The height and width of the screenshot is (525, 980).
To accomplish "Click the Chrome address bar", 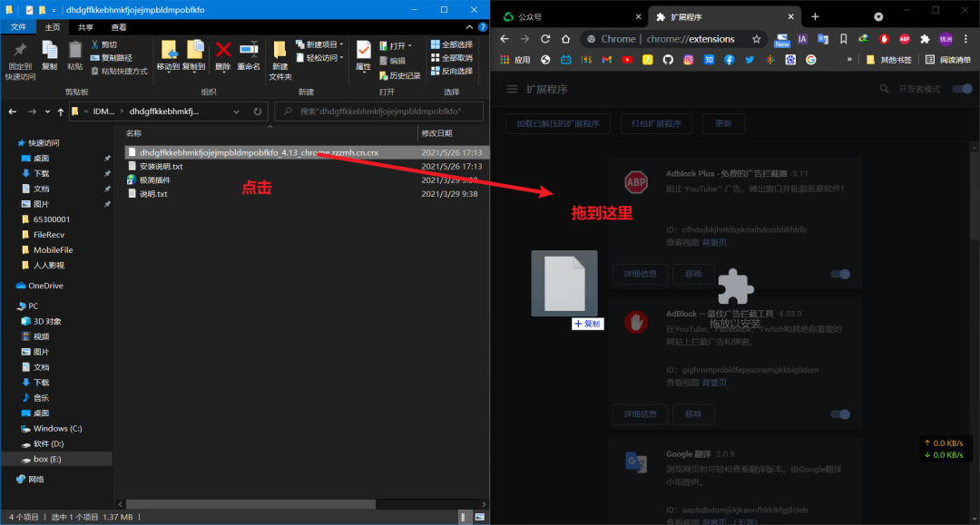I will point(673,39).
